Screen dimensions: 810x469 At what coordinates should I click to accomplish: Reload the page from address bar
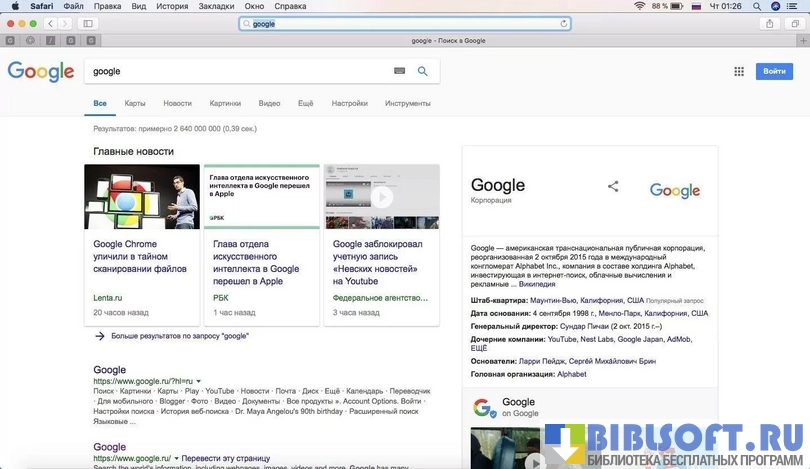point(563,23)
